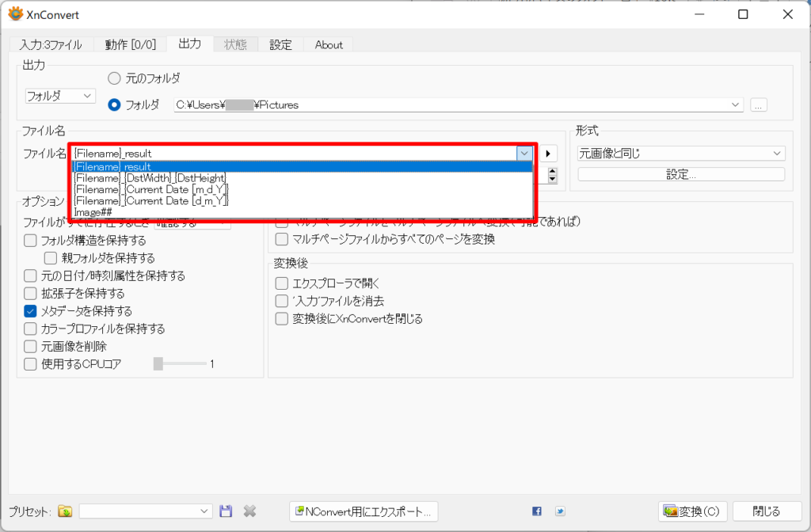
Task: Switch to the 動作 [0/0] tab
Action: click(130, 44)
